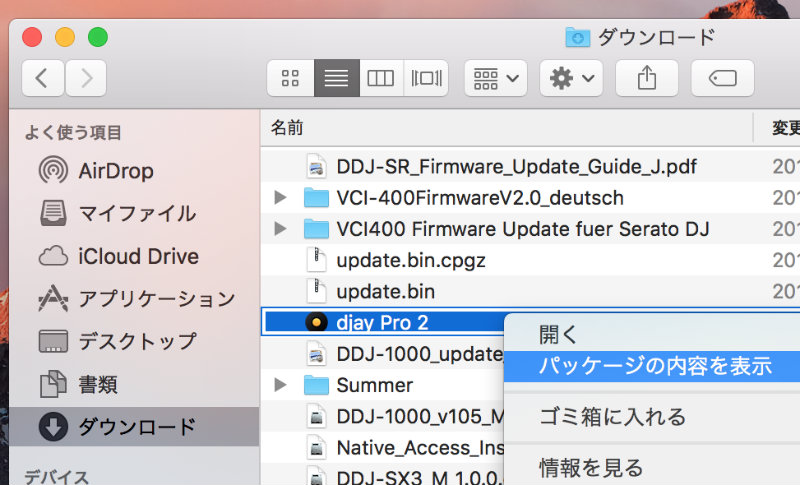Select djay Pro 2 app name
This screenshot has height=485, width=800.
[382, 323]
